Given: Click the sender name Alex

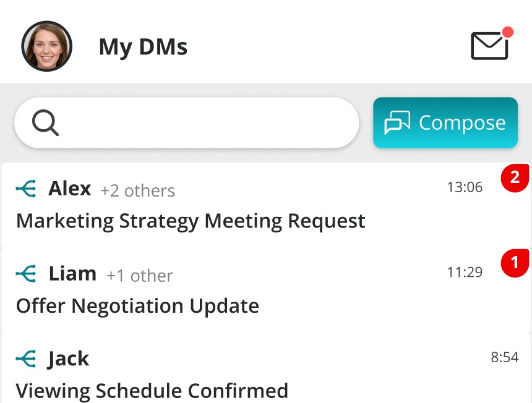Looking at the screenshot, I should [x=70, y=189].
